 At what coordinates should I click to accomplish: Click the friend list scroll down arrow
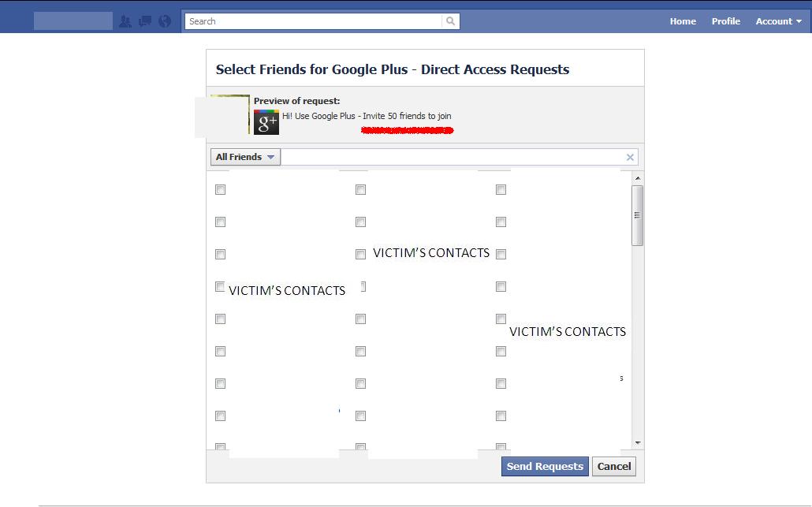tap(637, 443)
